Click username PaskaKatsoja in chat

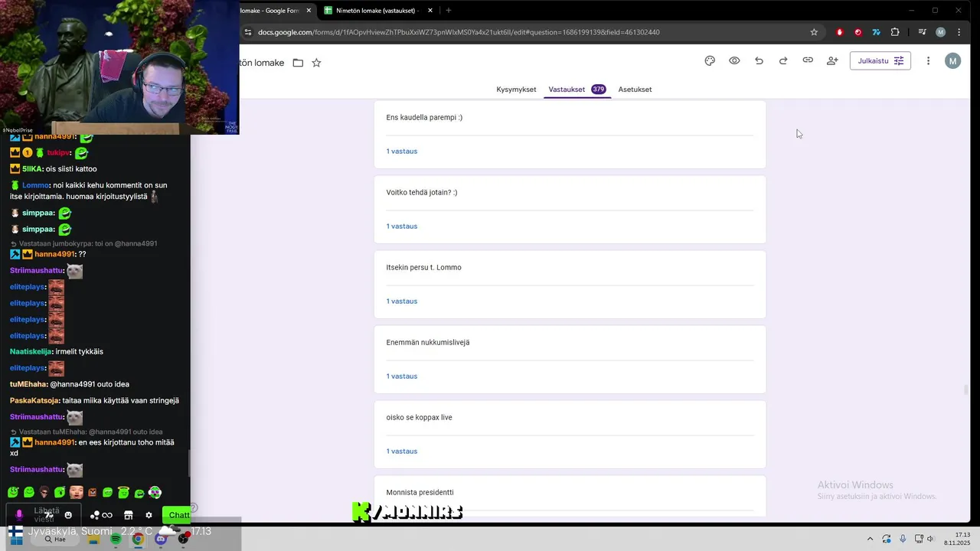pos(34,400)
